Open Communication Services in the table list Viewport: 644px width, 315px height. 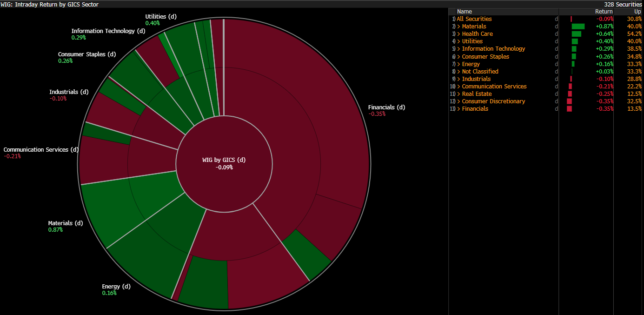point(494,87)
